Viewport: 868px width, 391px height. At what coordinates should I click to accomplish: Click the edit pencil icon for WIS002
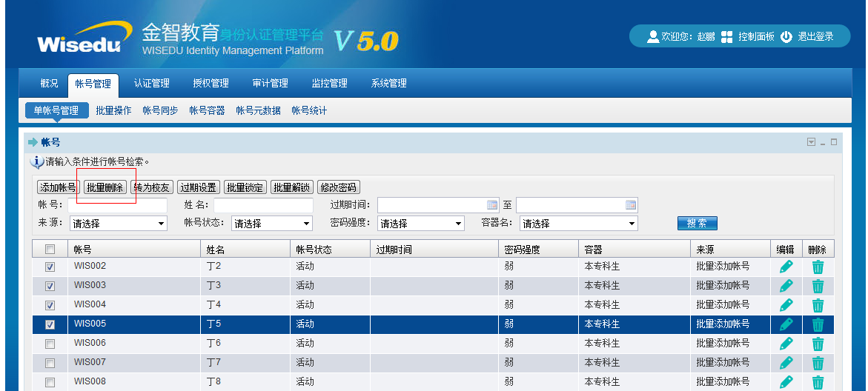786,267
